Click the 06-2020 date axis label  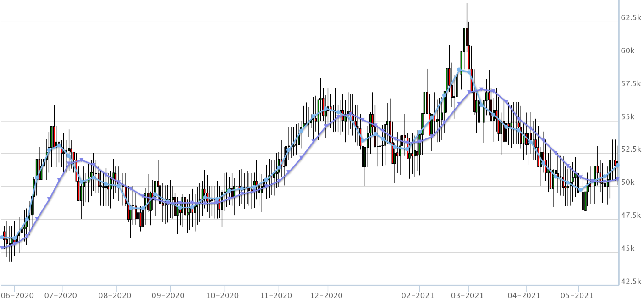pyautogui.click(x=17, y=295)
